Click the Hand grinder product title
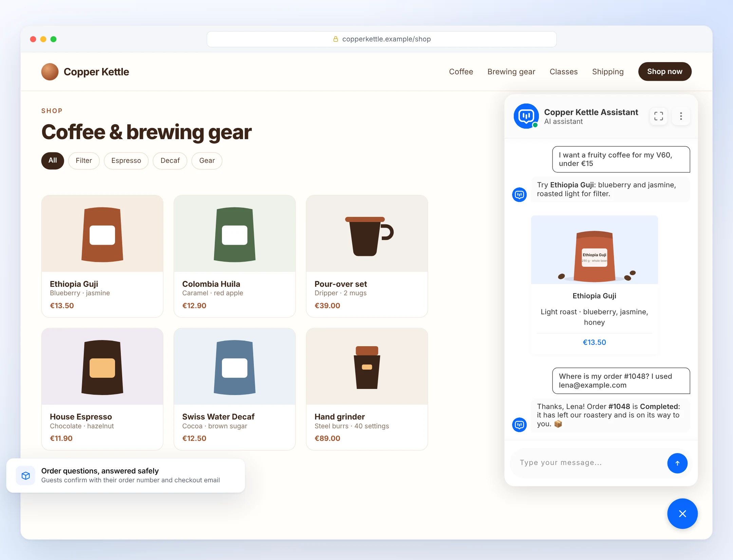Image resolution: width=733 pixels, height=560 pixels. (340, 417)
